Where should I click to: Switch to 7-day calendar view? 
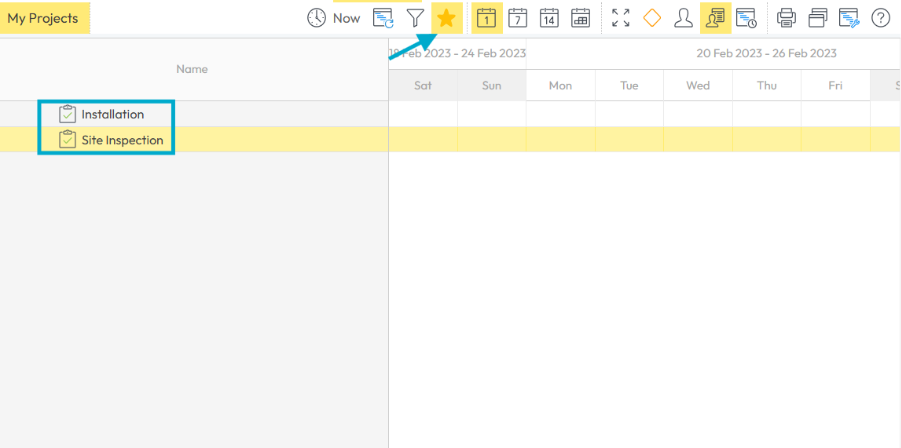pos(517,18)
